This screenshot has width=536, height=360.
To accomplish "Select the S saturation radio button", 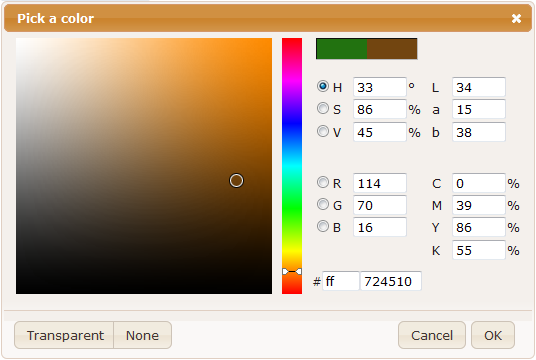I will click(323, 108).
